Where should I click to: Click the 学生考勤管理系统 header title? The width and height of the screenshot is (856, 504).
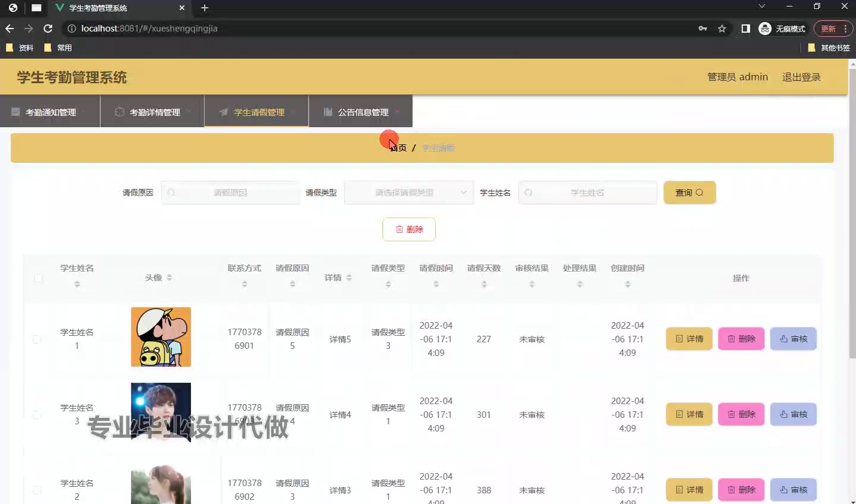point(72,77)
